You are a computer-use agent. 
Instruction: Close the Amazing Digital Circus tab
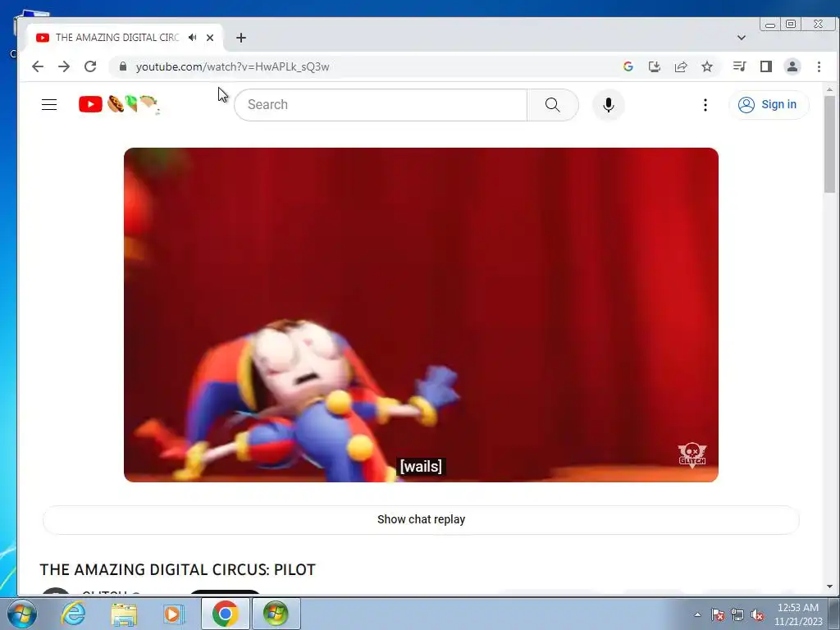point(210,38)
